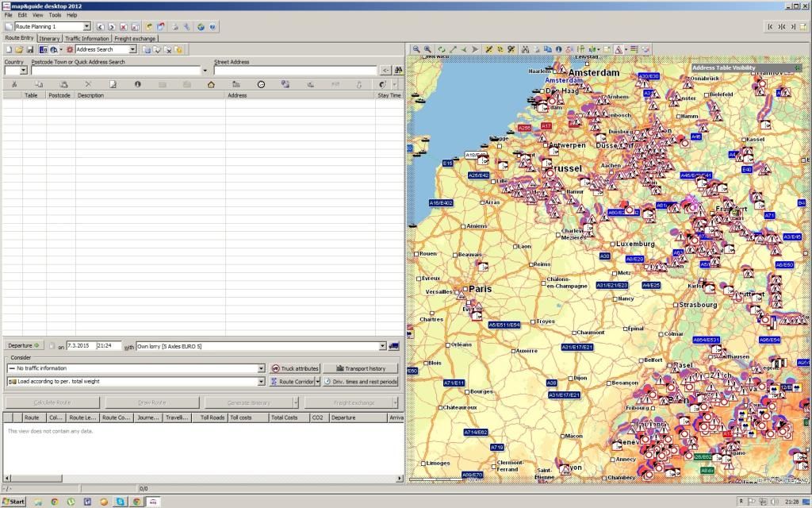Click the Route Corridor button
This screenshot has height=508, width=812.
[292, 382]
